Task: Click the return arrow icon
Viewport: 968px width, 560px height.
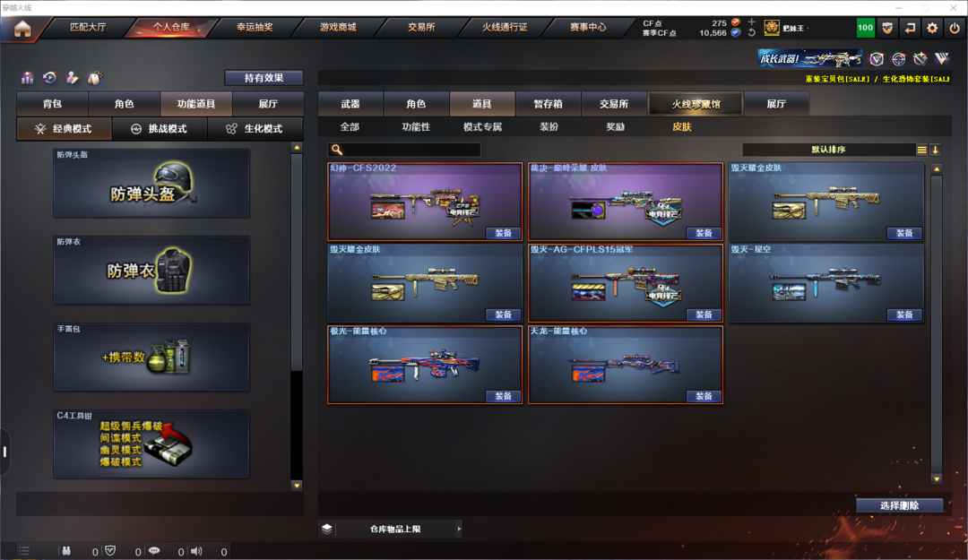Action: click(x=910, y=27)
